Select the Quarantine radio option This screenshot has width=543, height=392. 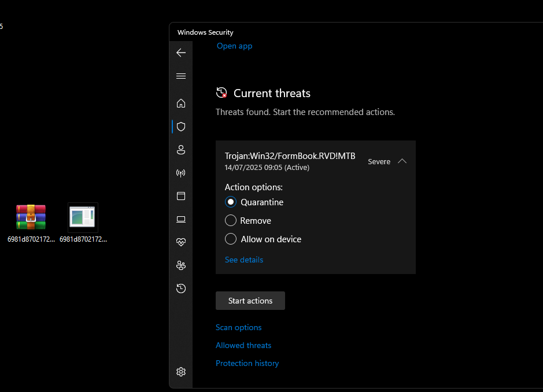pos(231,202)
